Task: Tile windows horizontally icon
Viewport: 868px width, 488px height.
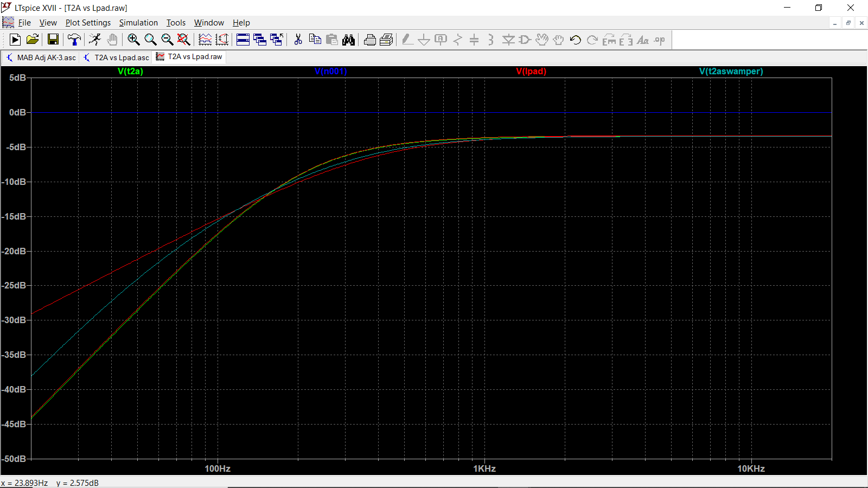Action: (243, 40)
